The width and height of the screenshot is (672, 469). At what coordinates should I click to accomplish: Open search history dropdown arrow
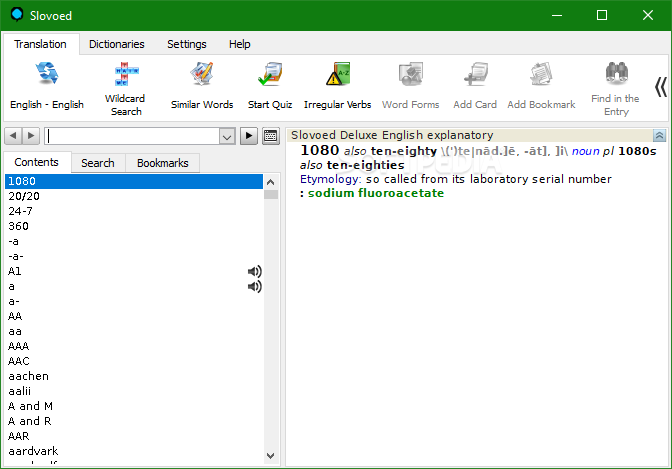(227, 137)
